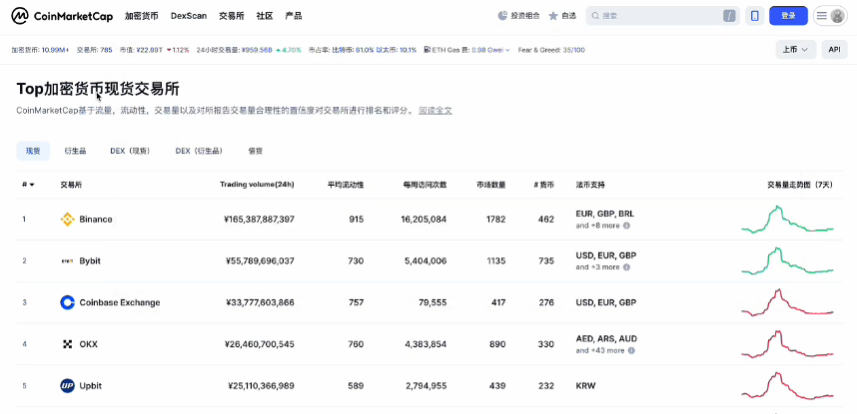The width and height of the screenshot is (857, 414).
Task: Click the 加密货币 10.99M+ count
Action: tap(40, 50)
